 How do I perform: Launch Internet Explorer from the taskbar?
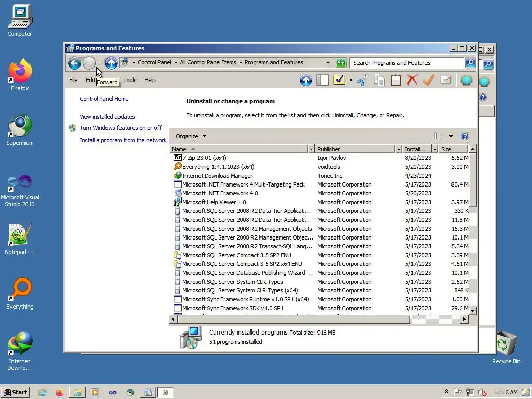click(42, 393)
